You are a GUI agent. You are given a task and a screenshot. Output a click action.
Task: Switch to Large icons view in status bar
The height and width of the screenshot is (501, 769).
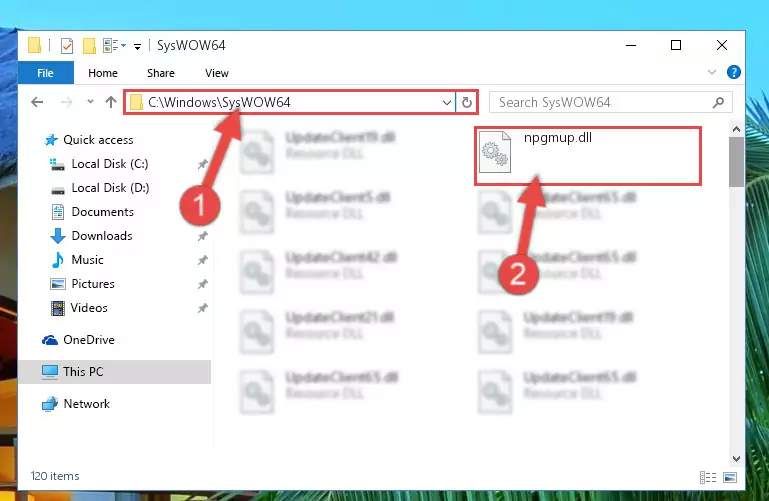pos(730,477)
